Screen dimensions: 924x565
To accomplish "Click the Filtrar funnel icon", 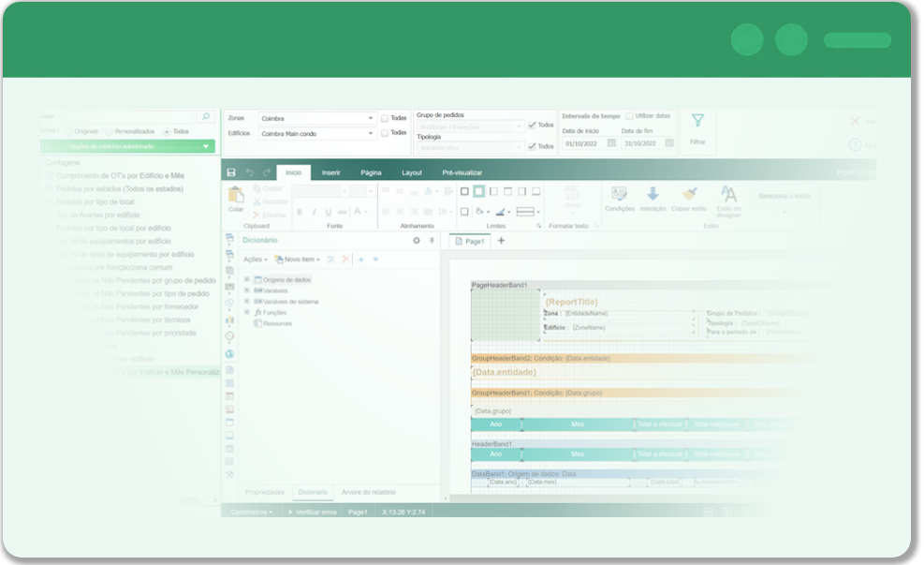I will pyautogui.click(x=697, y=121).
